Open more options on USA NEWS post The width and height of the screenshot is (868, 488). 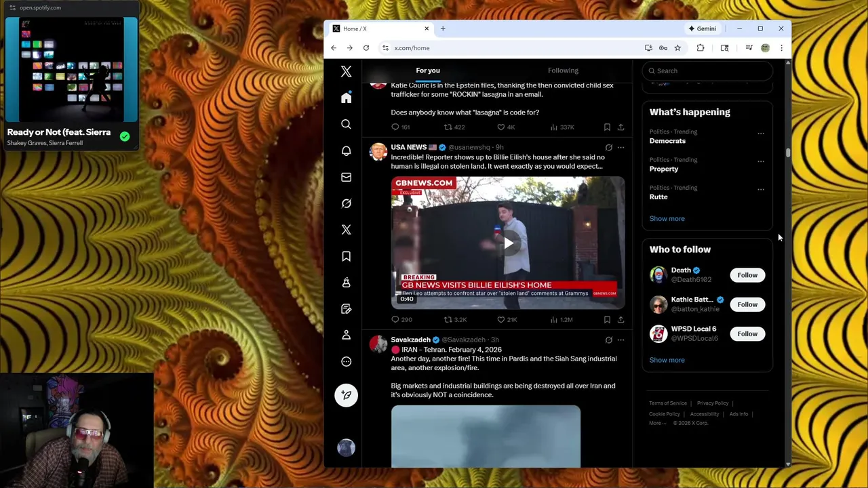(620, 147)
